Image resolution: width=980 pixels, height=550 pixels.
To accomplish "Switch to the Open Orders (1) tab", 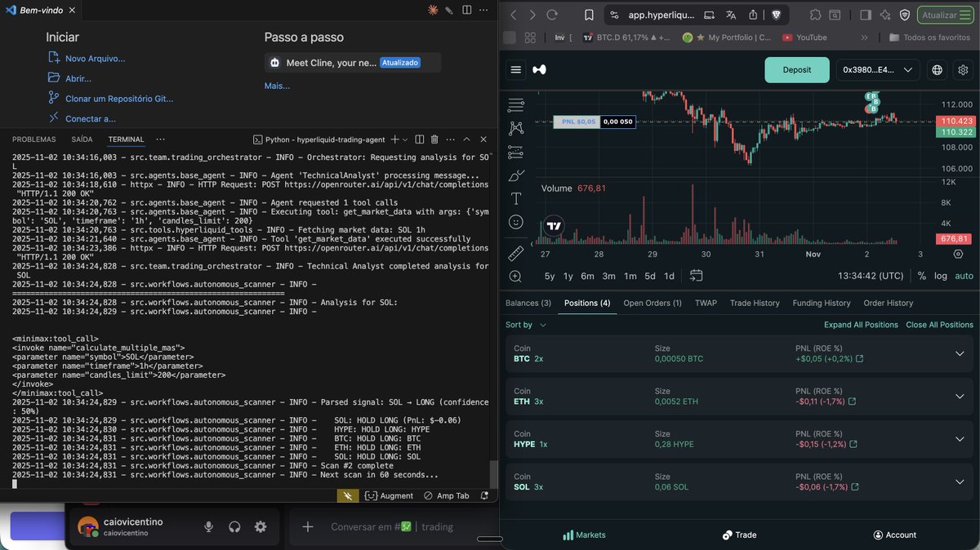I will tap(653, 303).
